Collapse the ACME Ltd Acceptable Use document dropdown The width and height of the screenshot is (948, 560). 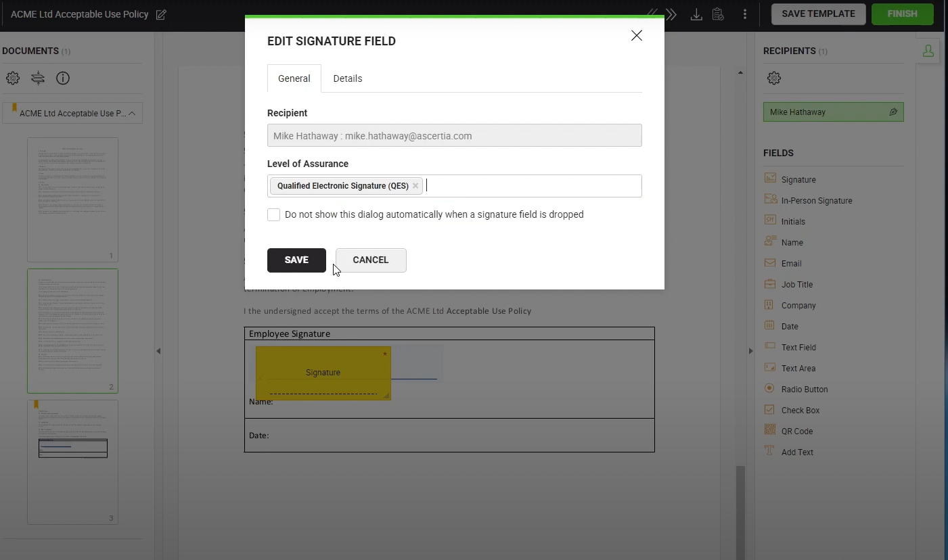[132, 114]
